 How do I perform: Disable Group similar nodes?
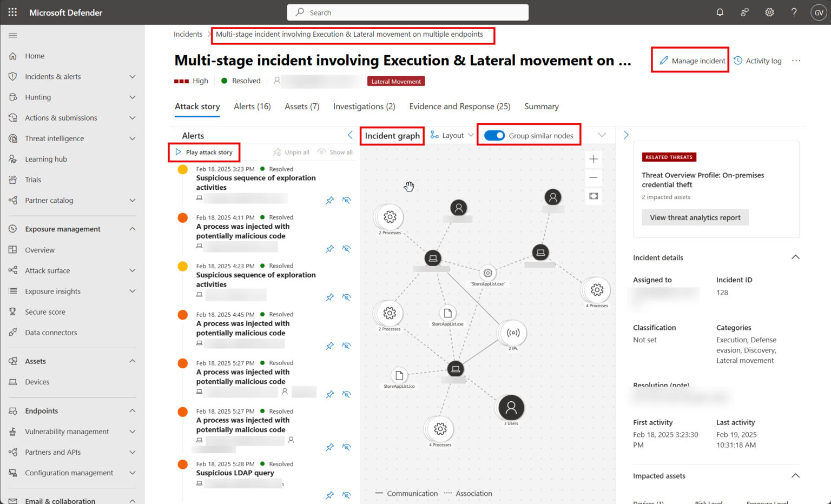click(x=494, y=136)
